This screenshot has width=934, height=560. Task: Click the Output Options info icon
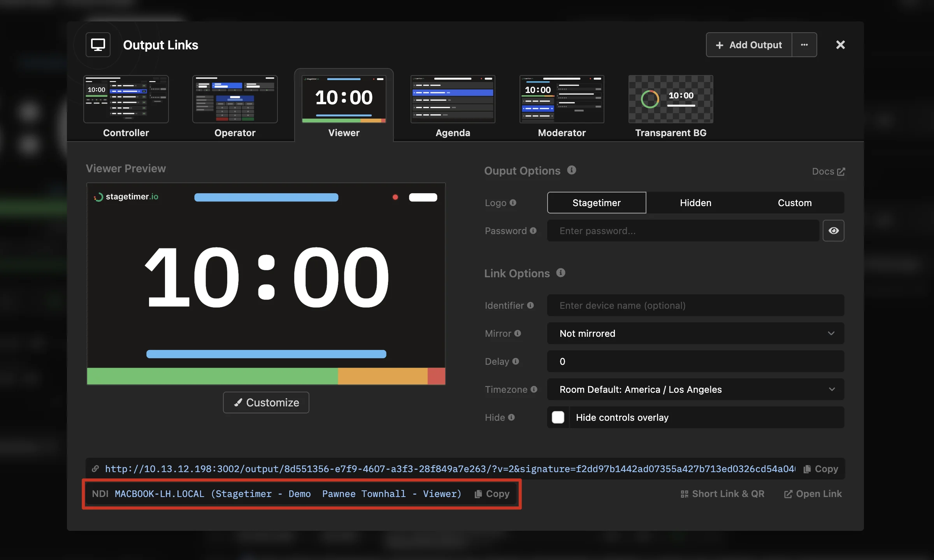(x=571, y=170)
